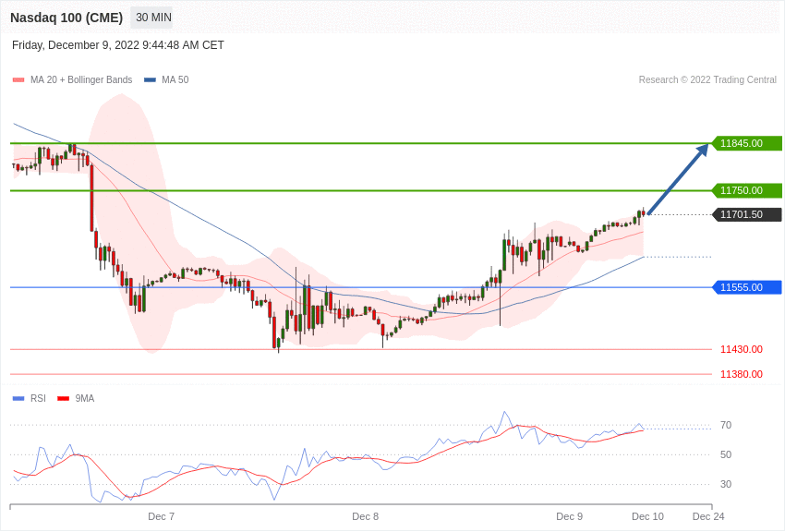
Task: Click the Dec 24 axis label
Action: point(708,516)
